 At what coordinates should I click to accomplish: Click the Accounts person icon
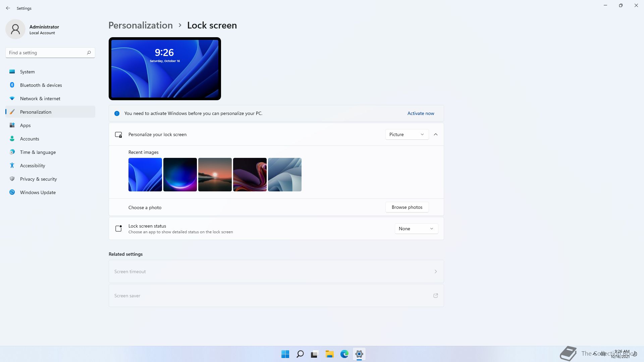12,138
